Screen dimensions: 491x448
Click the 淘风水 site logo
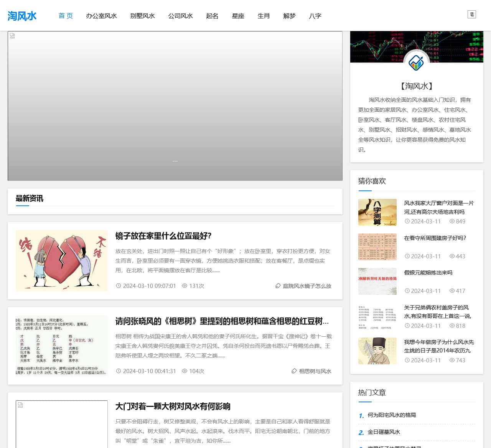click(22, 16)
